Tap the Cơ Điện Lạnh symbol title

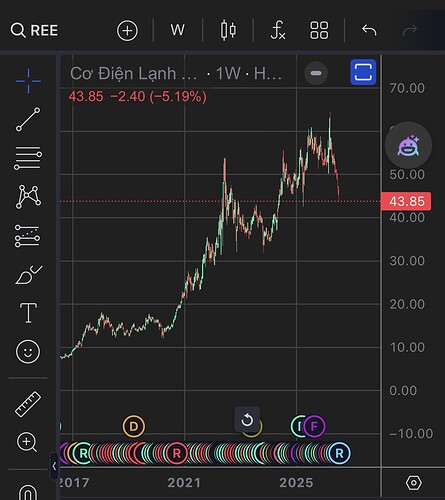[133, 73]
